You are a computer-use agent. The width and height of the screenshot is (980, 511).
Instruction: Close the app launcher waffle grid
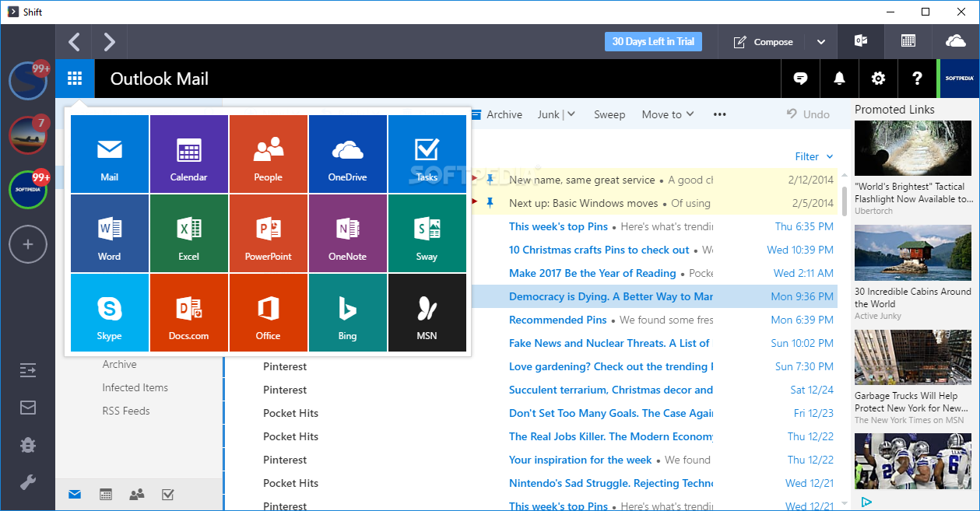[75, 79]
